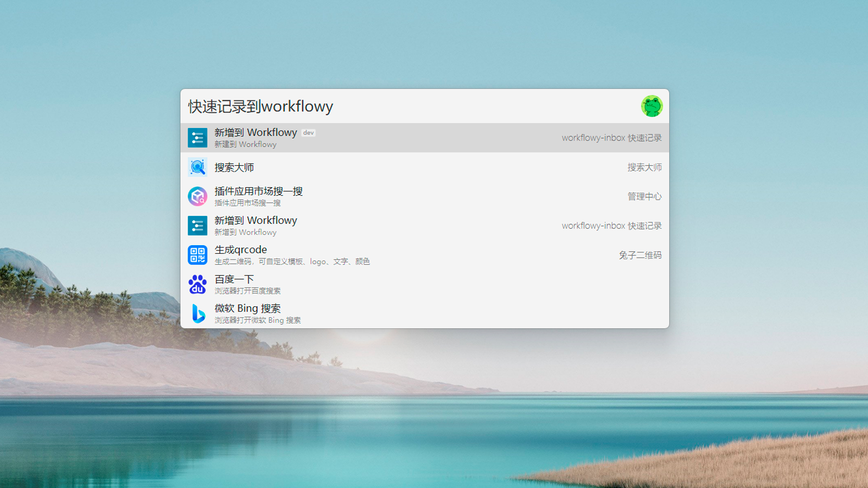
Task: Click the 插件应用市场搜一搜 cube icon
Action: 197,196
